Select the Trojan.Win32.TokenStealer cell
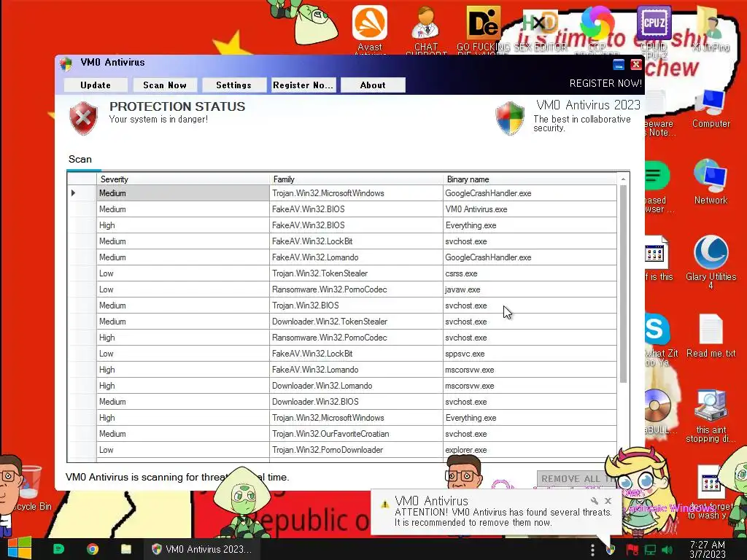The height and width of the screenshot is (560, 747). [x=356, y=273]
